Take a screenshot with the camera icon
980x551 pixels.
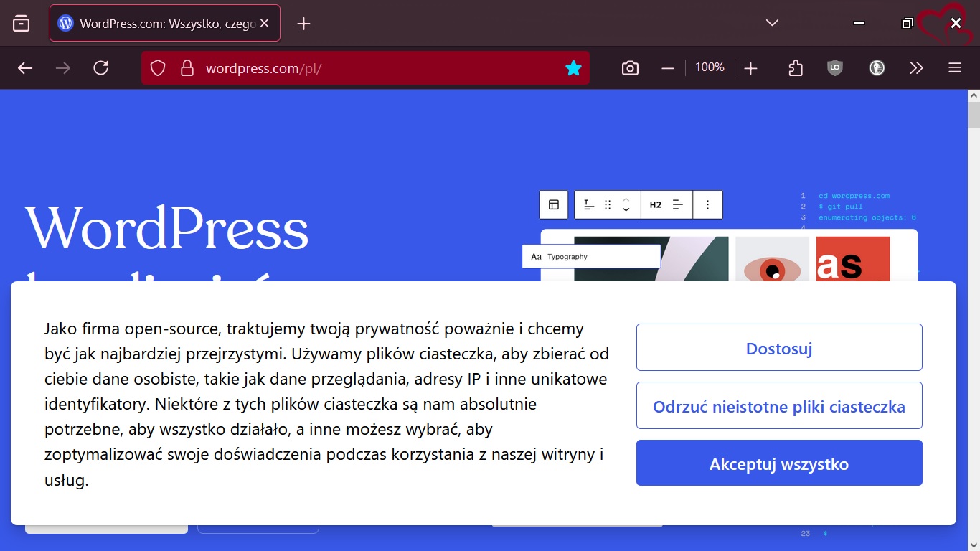[630, 68]
